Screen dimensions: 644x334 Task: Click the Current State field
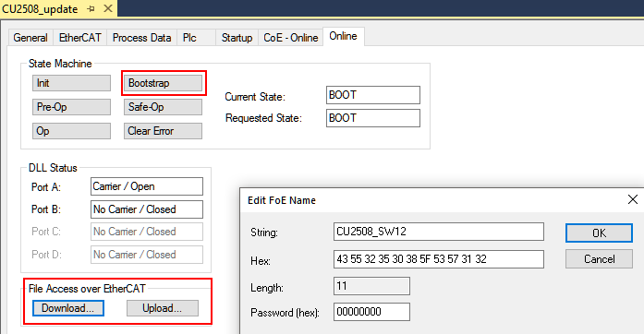[x=373, y=95]
